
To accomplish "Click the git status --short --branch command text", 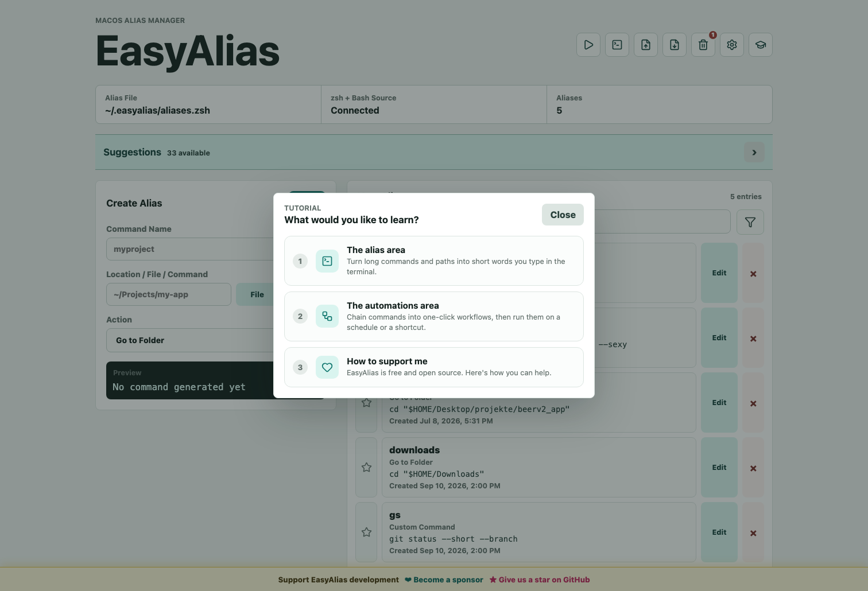I will tap(454, 539).
